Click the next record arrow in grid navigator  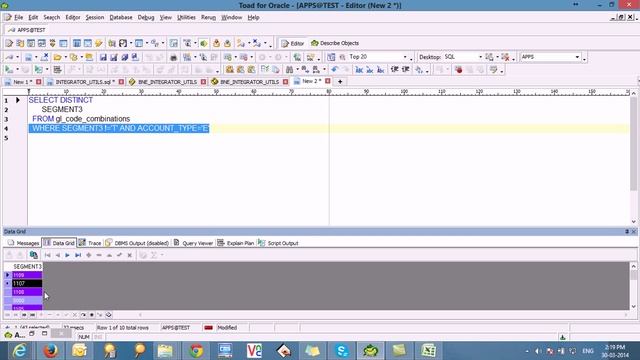tap(67, 255)
